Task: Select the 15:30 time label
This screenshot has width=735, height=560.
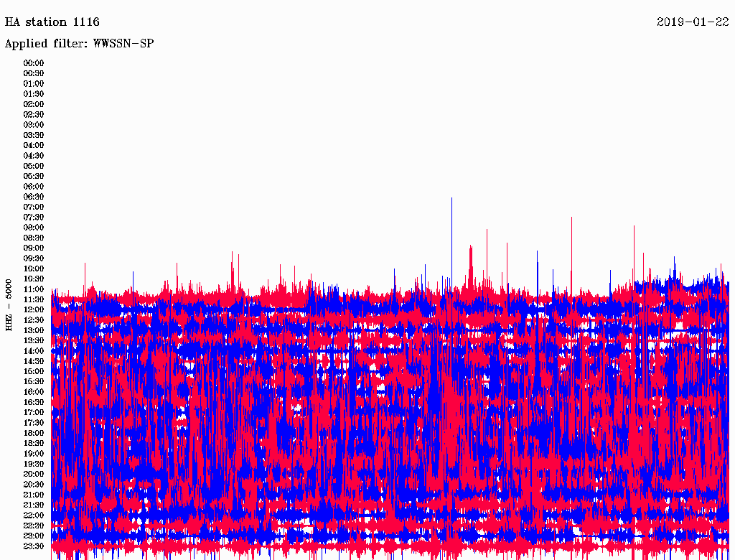Action: [x=34, y=382]
